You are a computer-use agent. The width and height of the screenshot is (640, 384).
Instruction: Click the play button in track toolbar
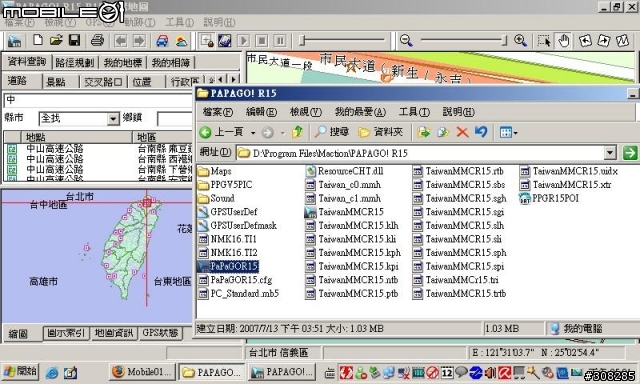click(243, 41)
